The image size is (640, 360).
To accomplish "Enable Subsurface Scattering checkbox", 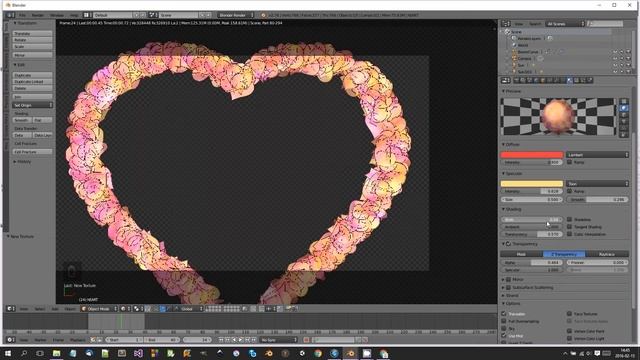I will [x=509, y=287].
